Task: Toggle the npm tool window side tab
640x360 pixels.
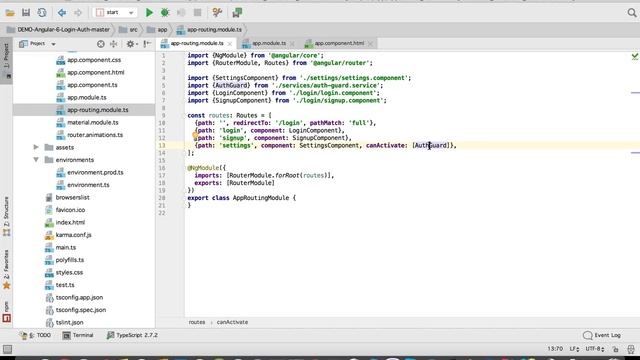Action: pyautogui.click(x=6, y=312)
